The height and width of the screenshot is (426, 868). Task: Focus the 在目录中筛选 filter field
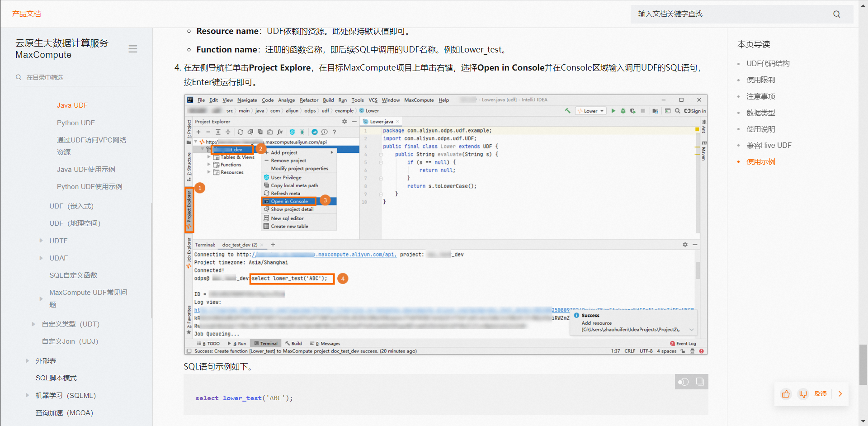coord(76,77)
